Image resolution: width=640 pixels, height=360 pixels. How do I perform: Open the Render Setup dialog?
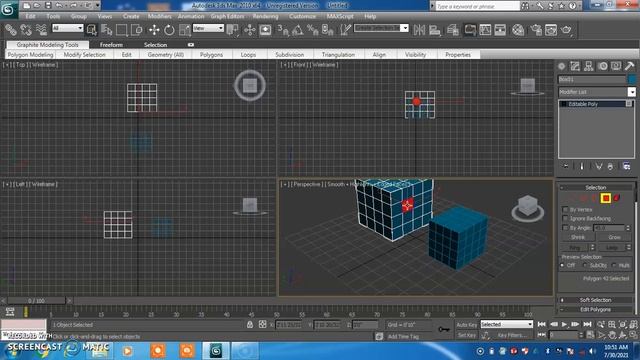coord(536,30)
